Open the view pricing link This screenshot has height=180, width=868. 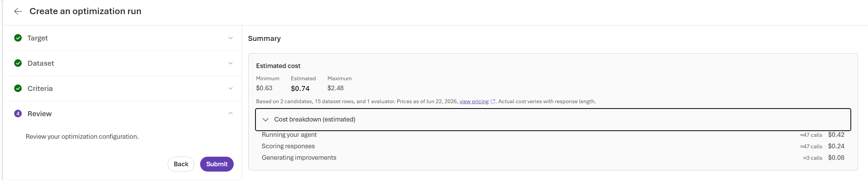coord(474,102)
